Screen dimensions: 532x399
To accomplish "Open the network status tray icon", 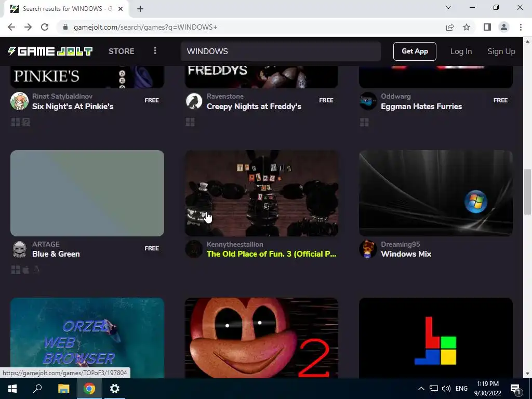I will click(434, 389).
